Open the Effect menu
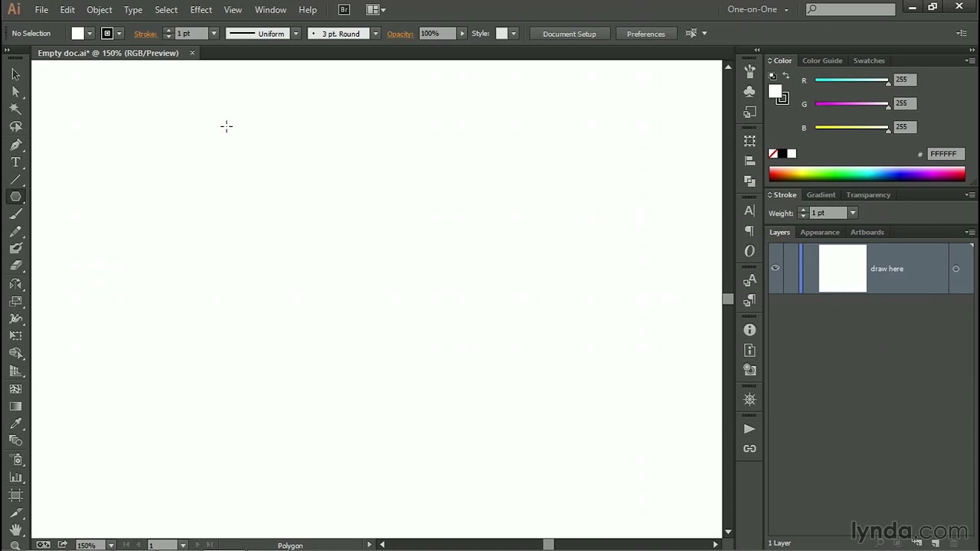This screenshot has width=980, height=551. pos(201,9)
